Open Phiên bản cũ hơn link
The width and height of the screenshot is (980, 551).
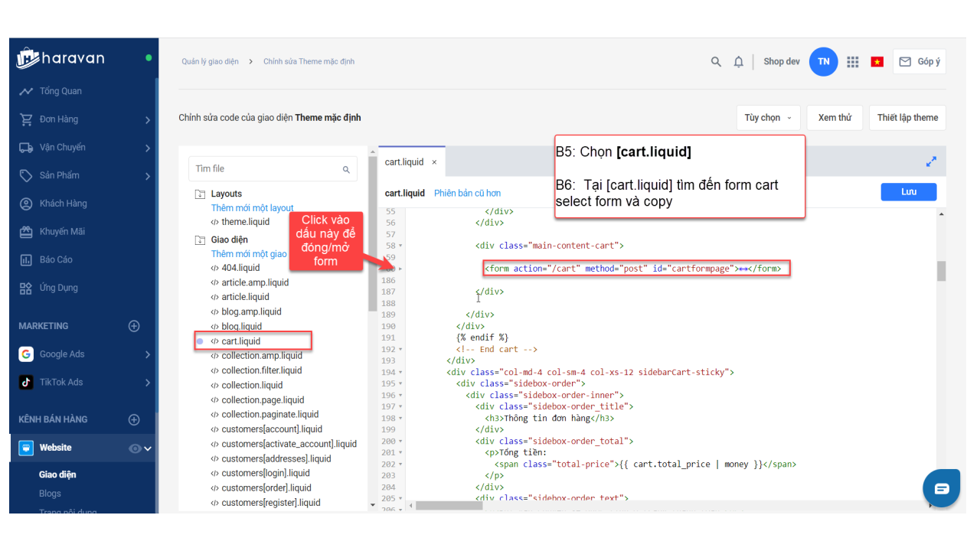pyautogui.click(x=467, y=194)
